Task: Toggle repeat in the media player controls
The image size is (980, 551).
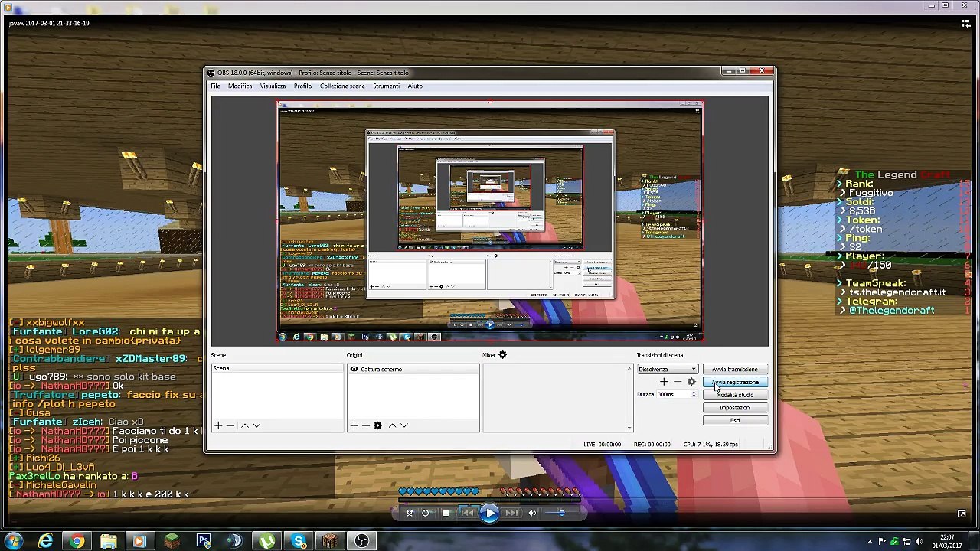Action: click(x=426, y=514)
